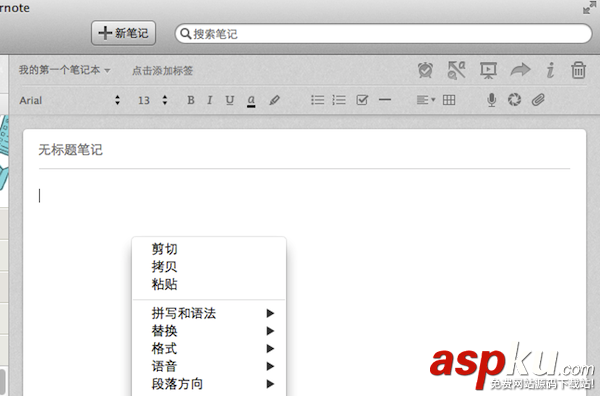Click the 搜索笔记 search field
The height and width of the screenshot is (396, 600).
pyautogui.click(x=383, y=34)
